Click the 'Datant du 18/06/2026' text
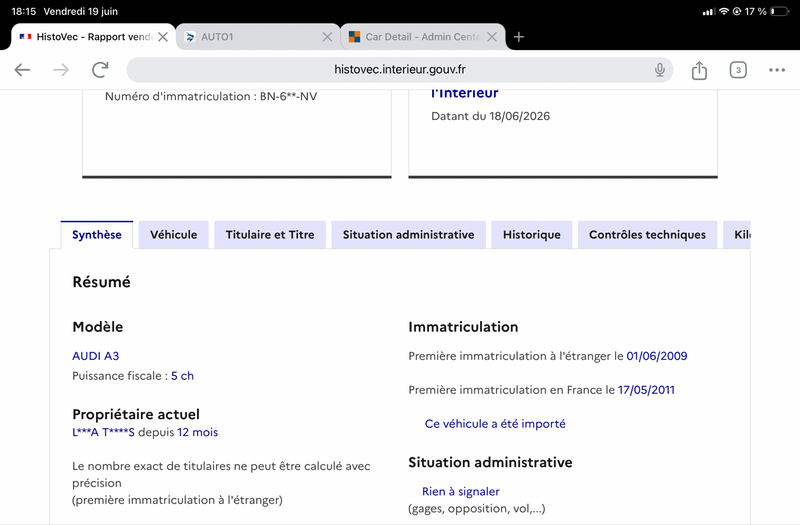 (x=490, y=116)
